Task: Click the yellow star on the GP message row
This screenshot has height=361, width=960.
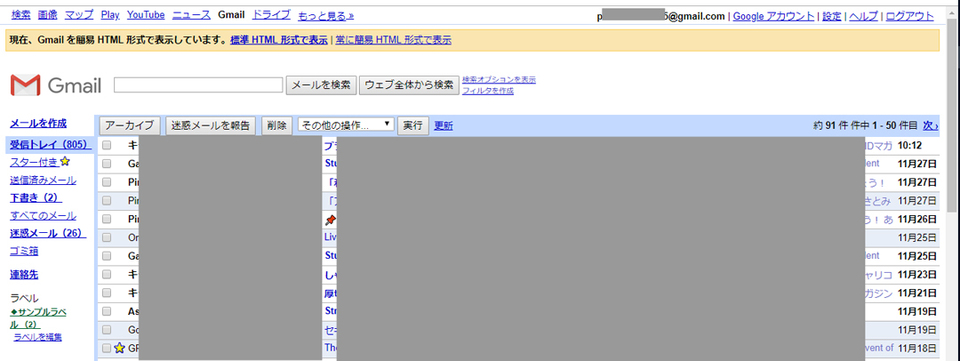Action: (119, 348)
